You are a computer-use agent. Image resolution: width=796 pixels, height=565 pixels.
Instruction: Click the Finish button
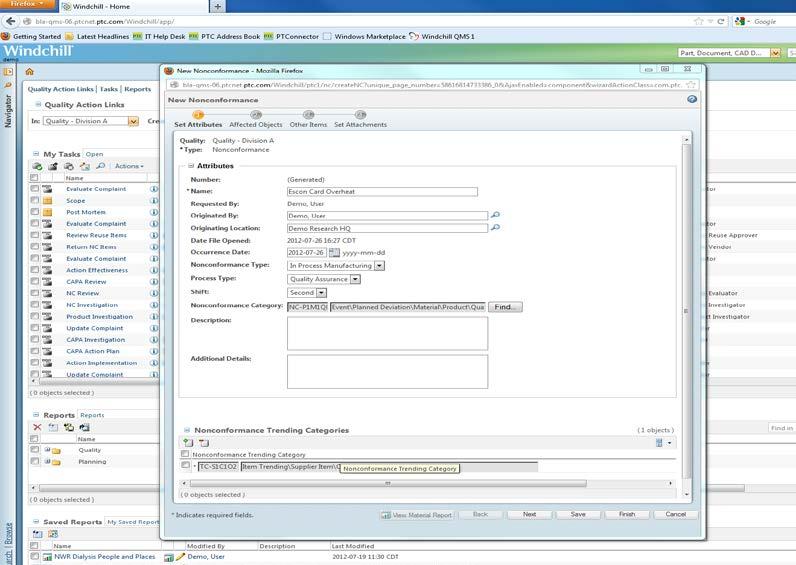(627, 515)
